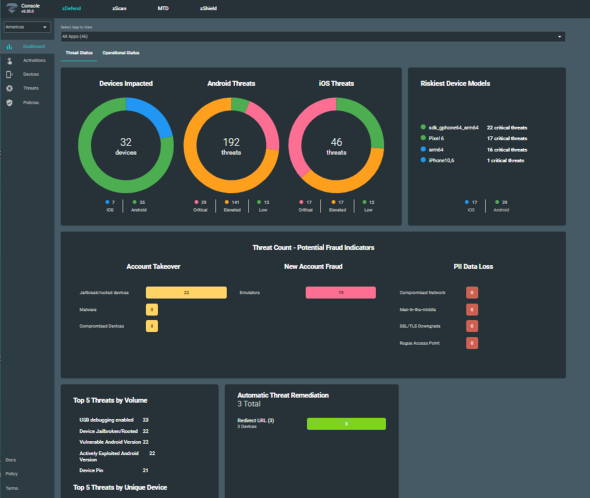590x498 pixels.
Task: Click the yellow Jailbreak/rooted devices bar
Action: [186, 292]
